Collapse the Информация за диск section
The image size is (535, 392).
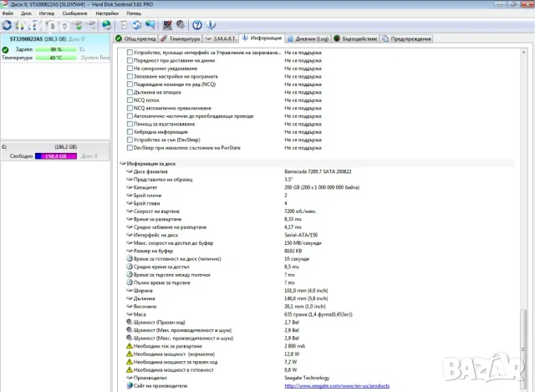tap(123, 164)
